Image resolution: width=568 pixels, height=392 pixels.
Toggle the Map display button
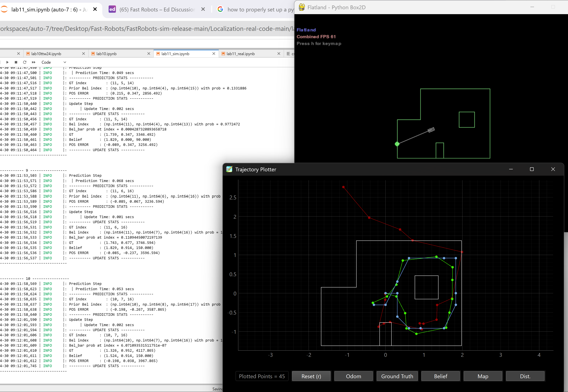(x=483, y=376)
